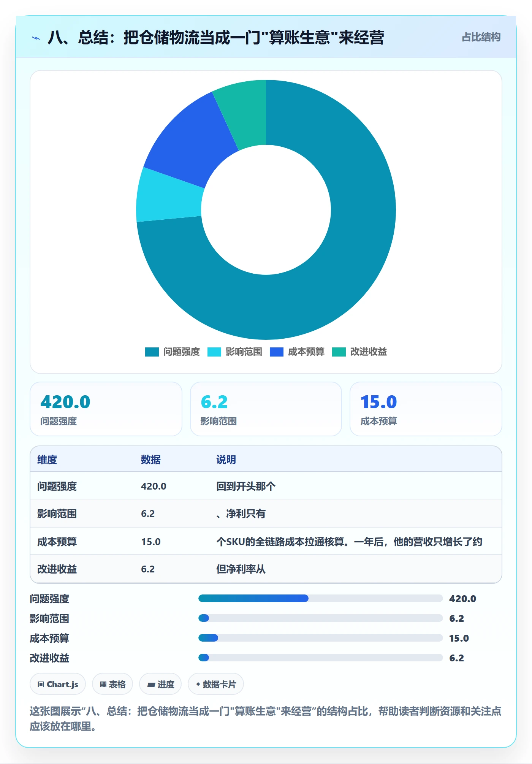
Task: Click the card title 八、总结
Action: tap(216, 38)
